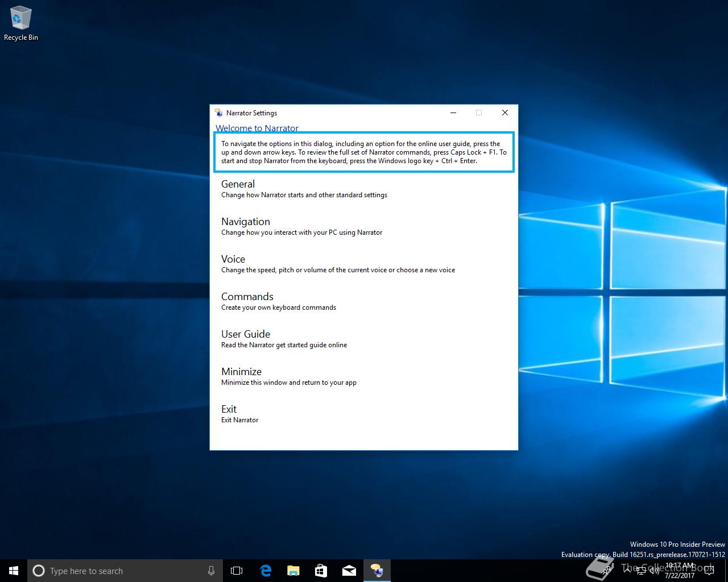Click the Cortana circle icon
The width and height of the screenshot is (728, 582).
click(x=39, y=571)
